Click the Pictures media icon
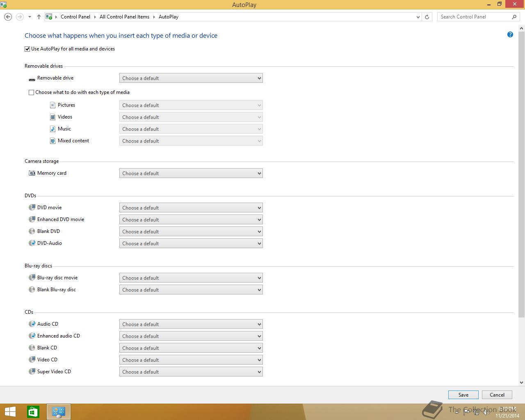This screenshot has width=525, height=420. 52,105
